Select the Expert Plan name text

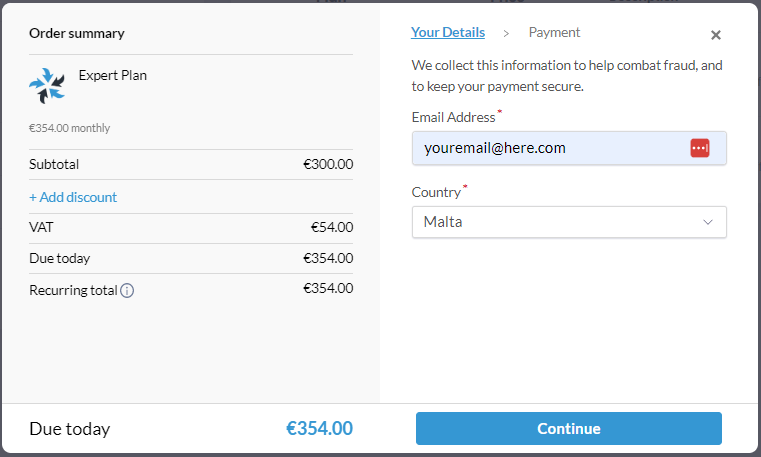[x=113, y=76]
